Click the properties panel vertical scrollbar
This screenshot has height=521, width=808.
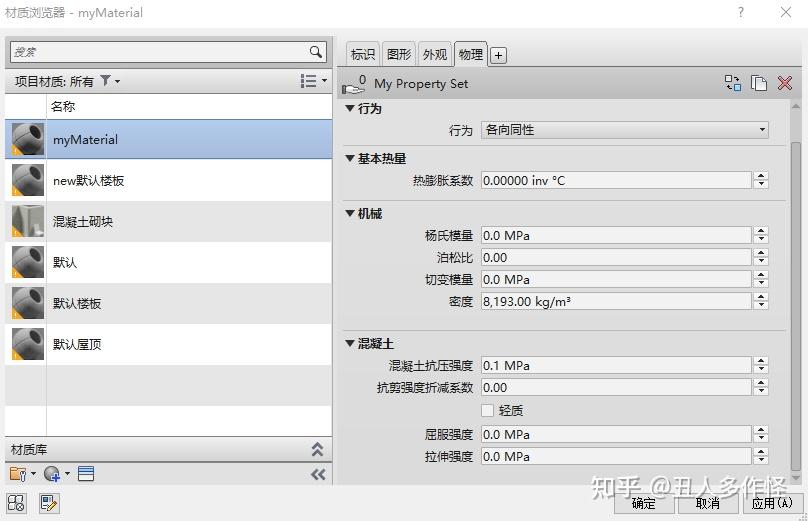796,304
